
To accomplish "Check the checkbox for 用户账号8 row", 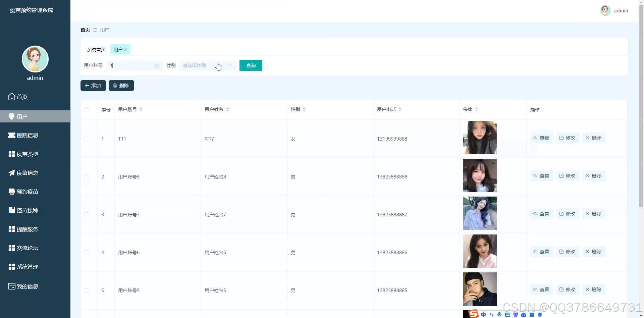I will coord(87,177).
